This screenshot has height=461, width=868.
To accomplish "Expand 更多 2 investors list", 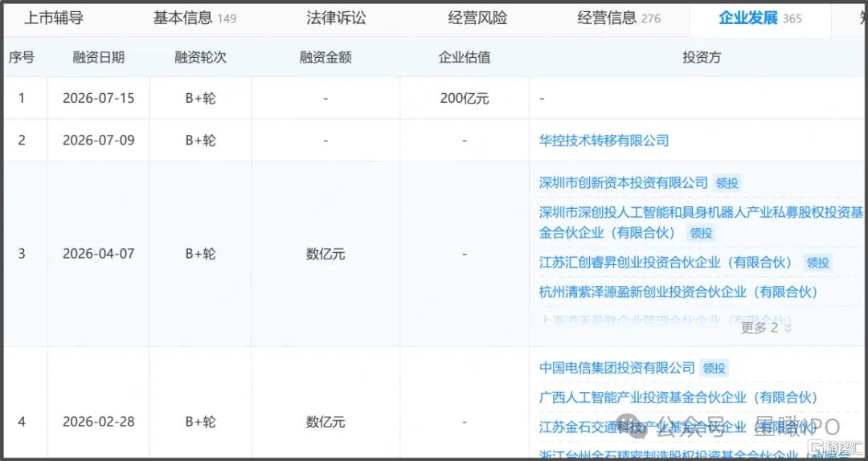I will [767, 328].
